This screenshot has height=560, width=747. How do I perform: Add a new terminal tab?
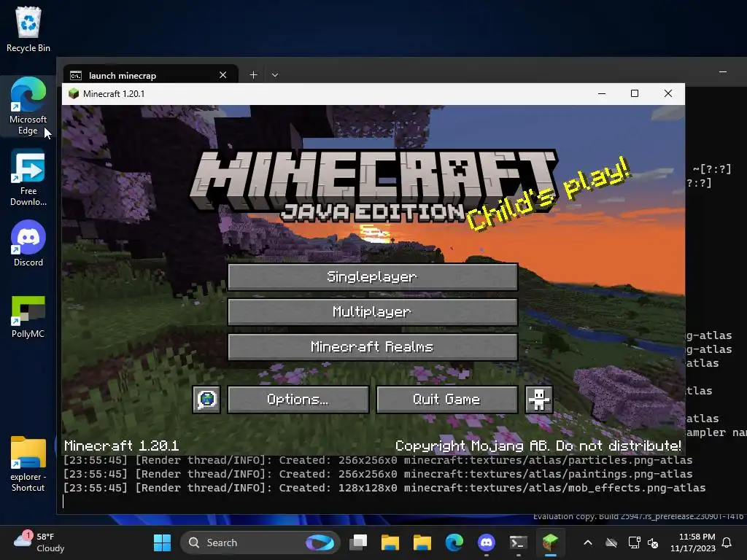click(253, 75)
